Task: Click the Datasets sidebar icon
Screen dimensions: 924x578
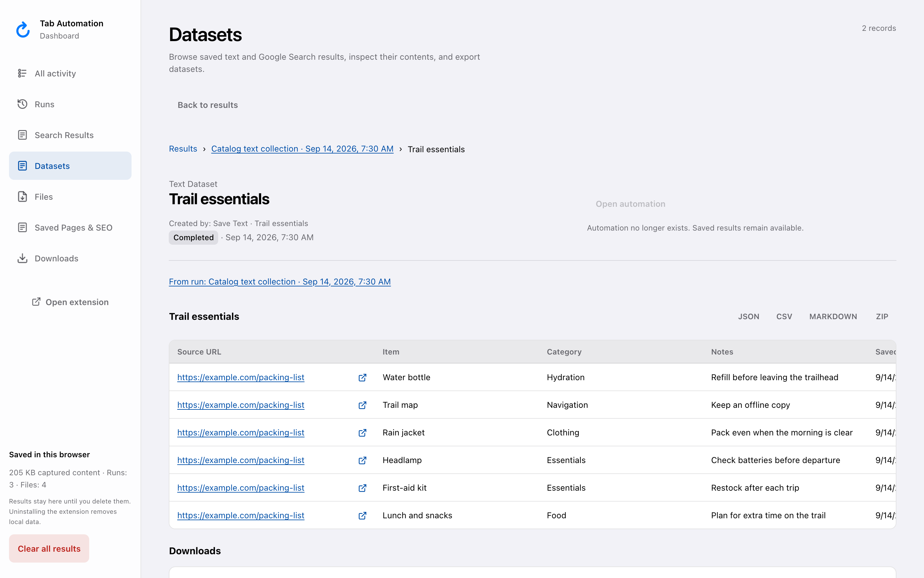Action: point(22,166)
